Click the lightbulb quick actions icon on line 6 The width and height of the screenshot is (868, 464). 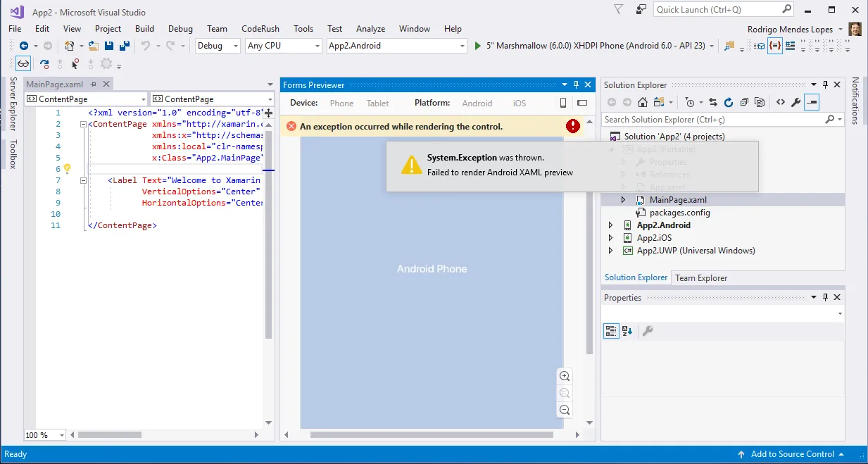[68, 169]
